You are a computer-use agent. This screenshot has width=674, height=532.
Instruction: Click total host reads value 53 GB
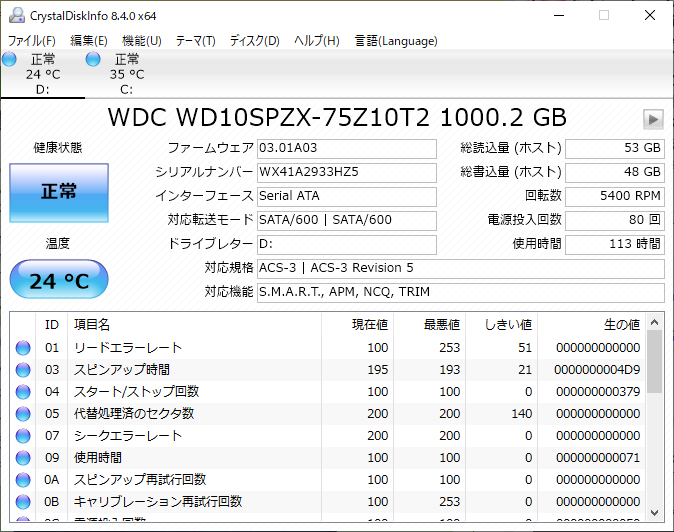(615, 149)
